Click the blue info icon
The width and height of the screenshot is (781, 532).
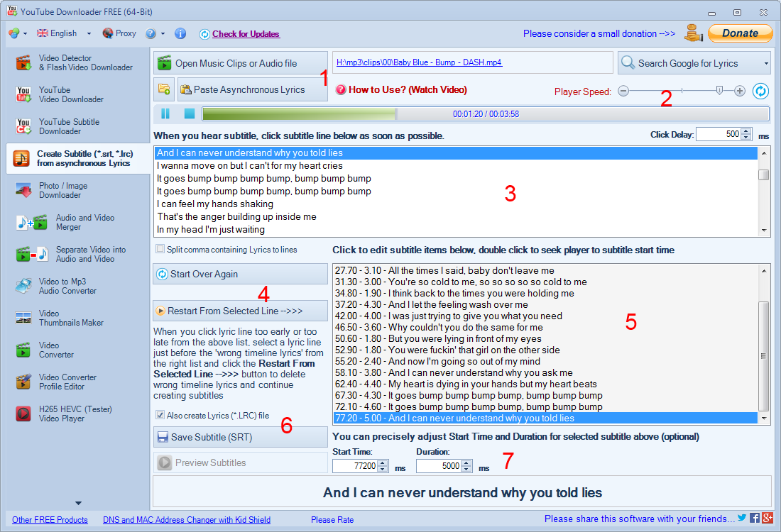(180, 33)
